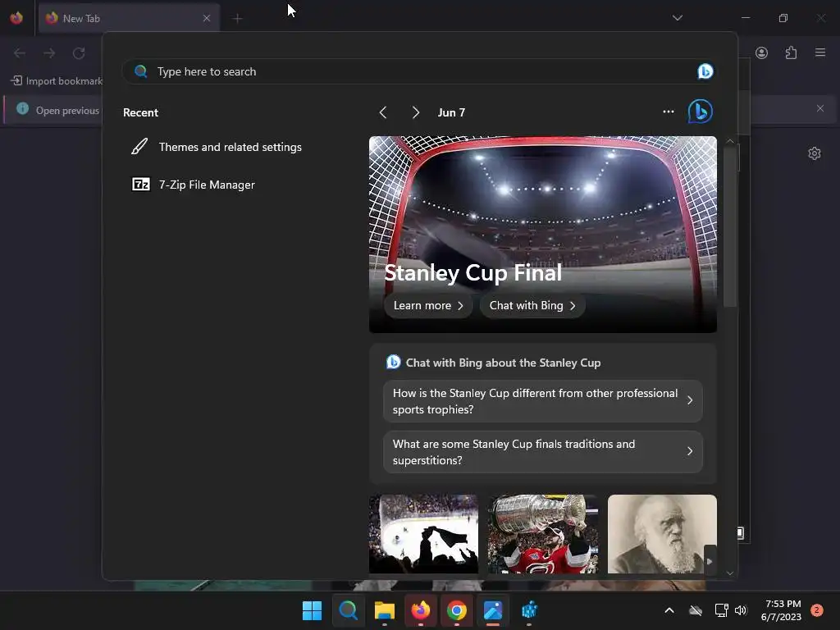Reload the Firefox page
The width and height of the screenshot is (840, 630).
pyautogui.click(x=79, y=53)
